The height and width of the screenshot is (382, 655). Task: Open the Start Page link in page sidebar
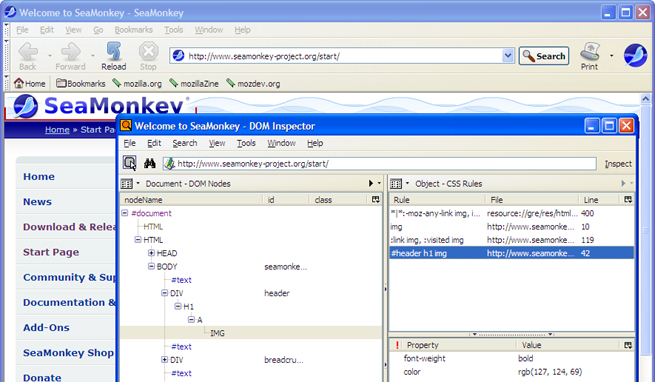(51, 252)
